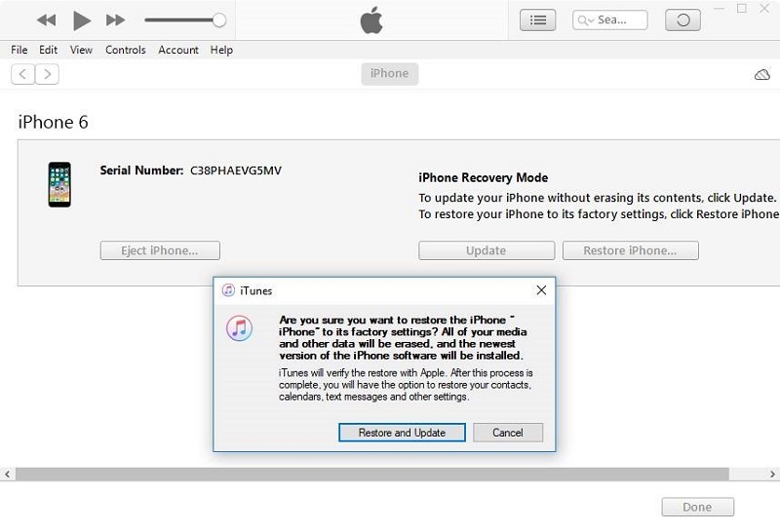Click the iCloud cloud icon
The image size is (780, 532).
pyautogui.click(x=762, y=75)
